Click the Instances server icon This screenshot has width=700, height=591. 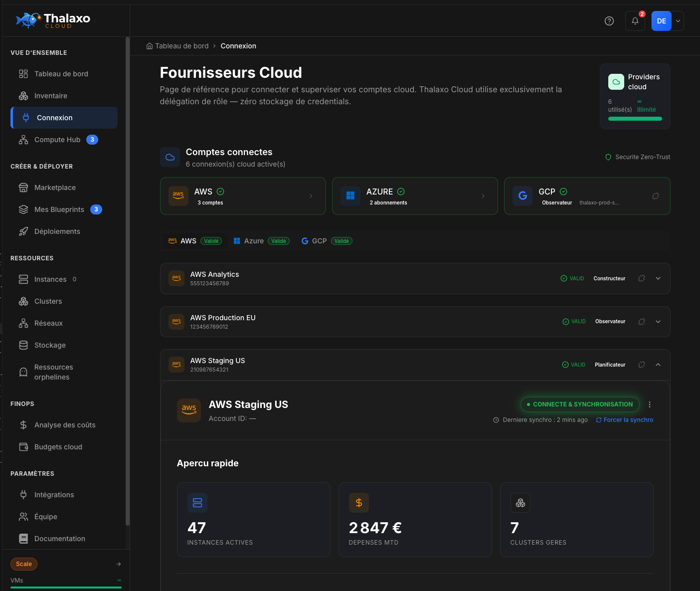click(23, 279)
